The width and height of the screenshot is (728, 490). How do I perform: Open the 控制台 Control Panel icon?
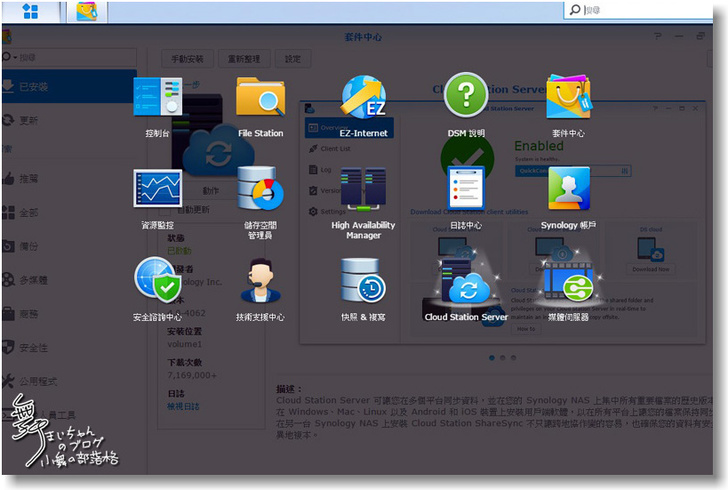(158, 98)
